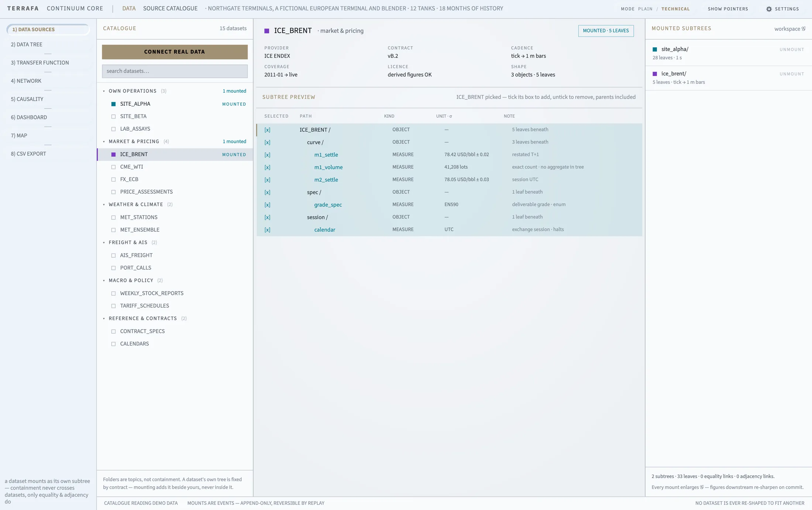Collapse the Weather & Climate folder
The height and width of the screenshot is (510, 812).
104,205
